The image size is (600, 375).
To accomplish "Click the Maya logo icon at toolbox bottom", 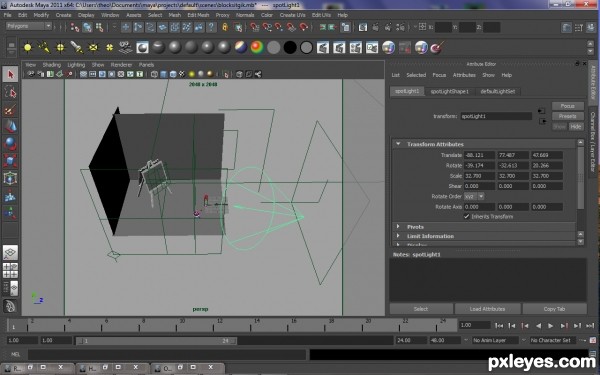I will [10, 306].
